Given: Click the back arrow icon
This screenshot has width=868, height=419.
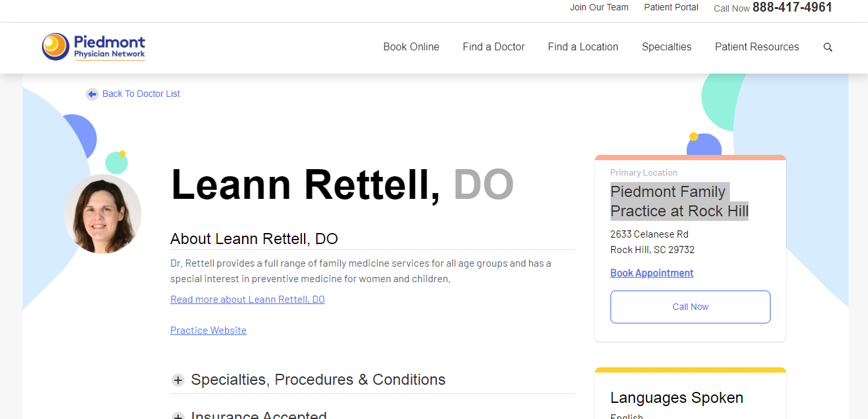Looking at the screenshot, I should [92, 94].
